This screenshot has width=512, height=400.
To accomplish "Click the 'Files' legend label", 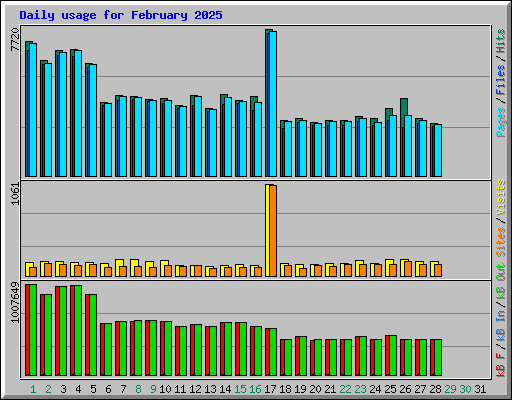I will coord(501,80).
